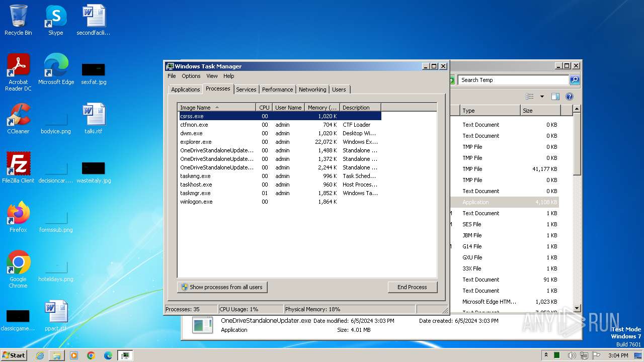Select the ctfmon.exe process row

(279, 125)
